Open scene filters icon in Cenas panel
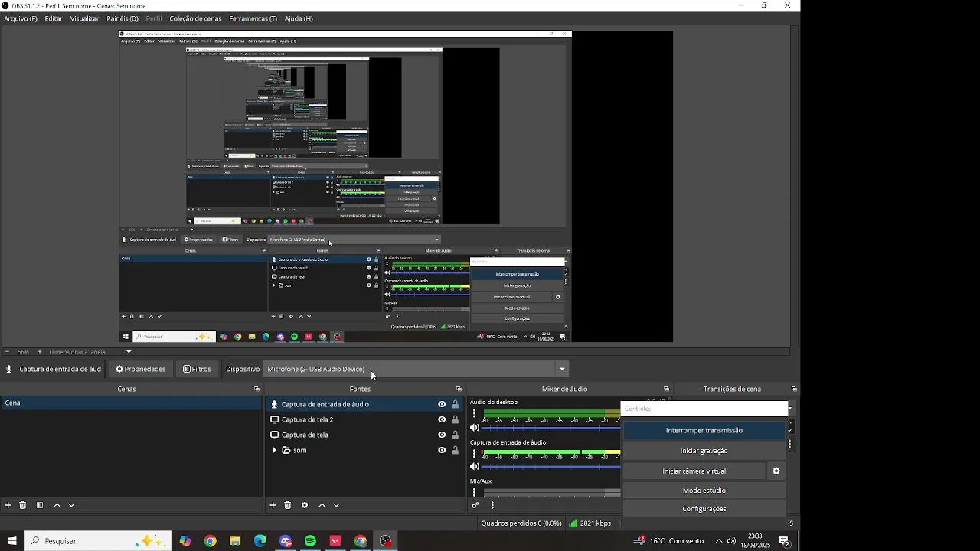Image resolution: width=980 pixels, height=551 pixels. [x=40, y=505]
